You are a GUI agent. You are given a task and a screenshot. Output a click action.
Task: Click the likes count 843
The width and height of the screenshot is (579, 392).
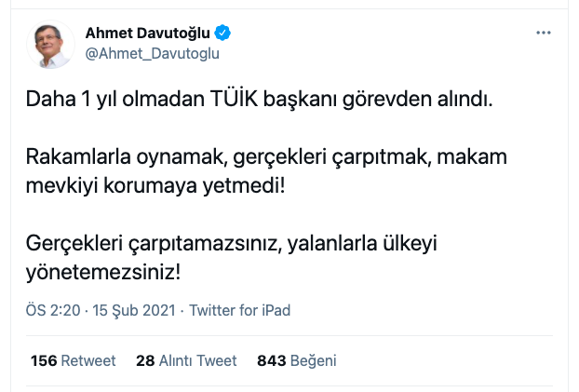tap(271, 360)
